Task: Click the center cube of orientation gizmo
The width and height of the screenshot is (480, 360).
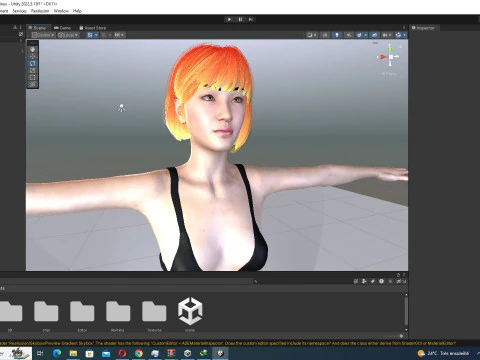Action: tap(391, 57)
